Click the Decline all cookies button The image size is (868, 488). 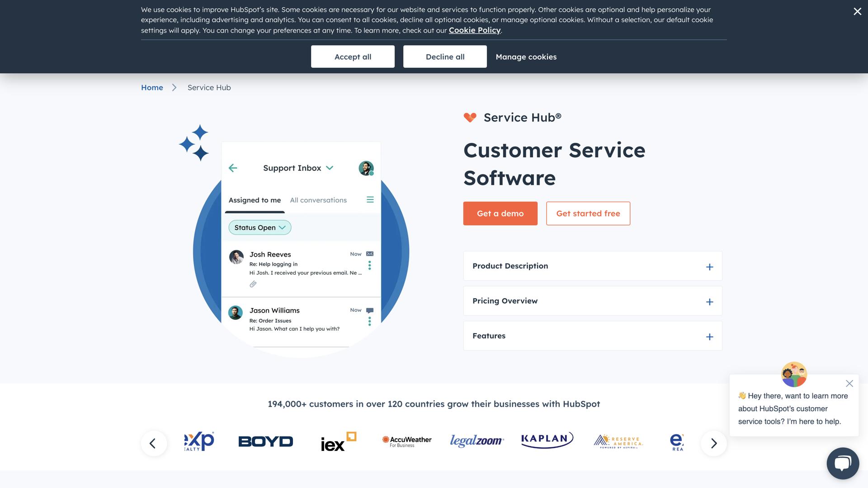coord(444,56)
